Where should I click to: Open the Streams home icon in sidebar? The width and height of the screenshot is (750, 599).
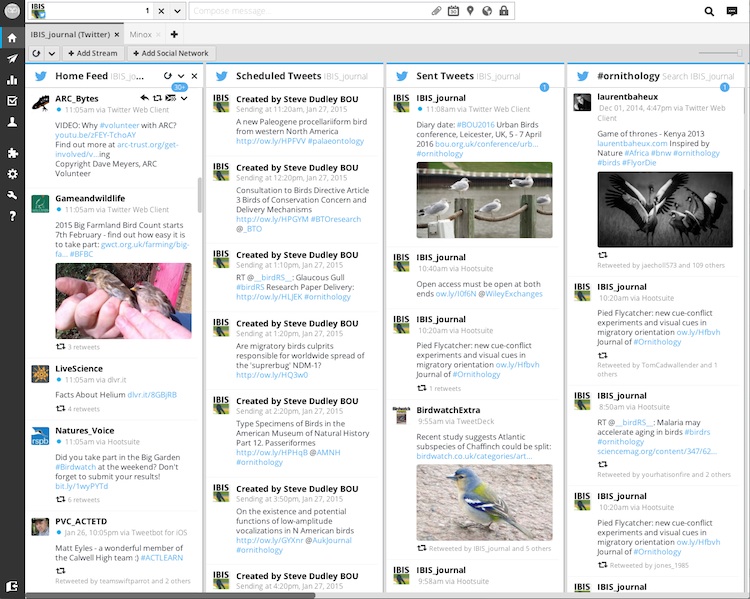[12, 37]
